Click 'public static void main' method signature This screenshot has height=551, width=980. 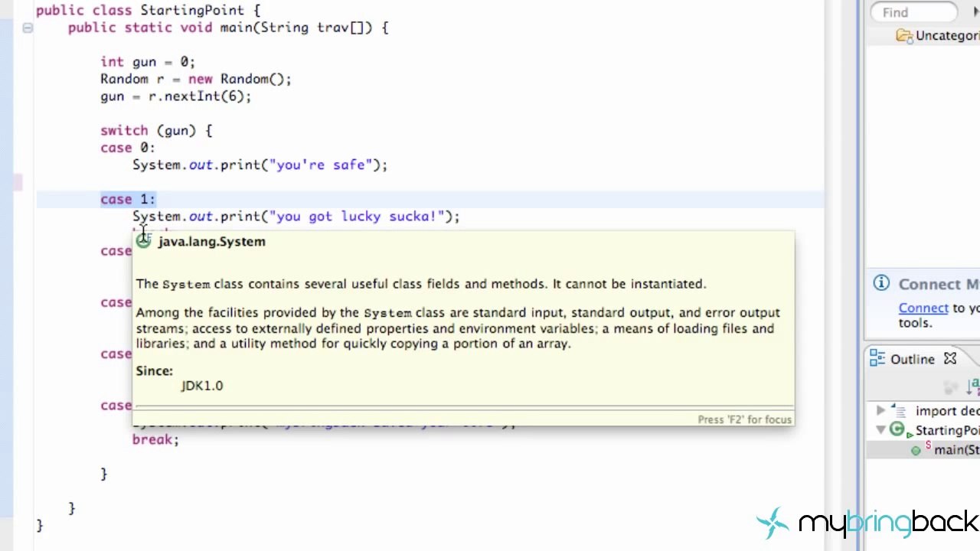coord(228,28)
